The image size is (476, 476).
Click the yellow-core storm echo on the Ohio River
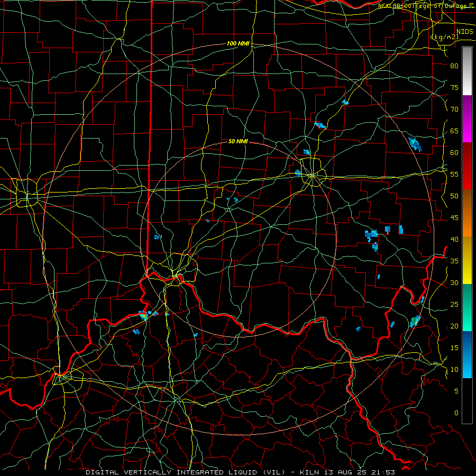coord(143,315)
